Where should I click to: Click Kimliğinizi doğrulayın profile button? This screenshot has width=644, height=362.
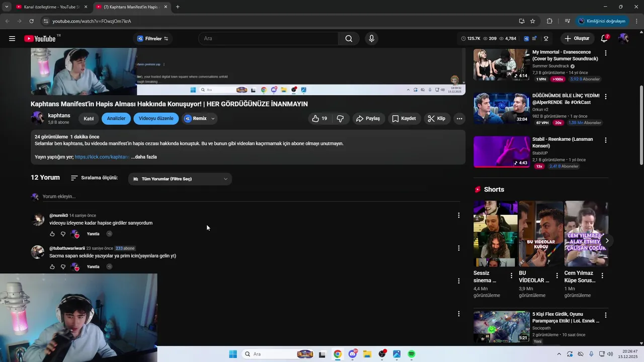(602, 21)
